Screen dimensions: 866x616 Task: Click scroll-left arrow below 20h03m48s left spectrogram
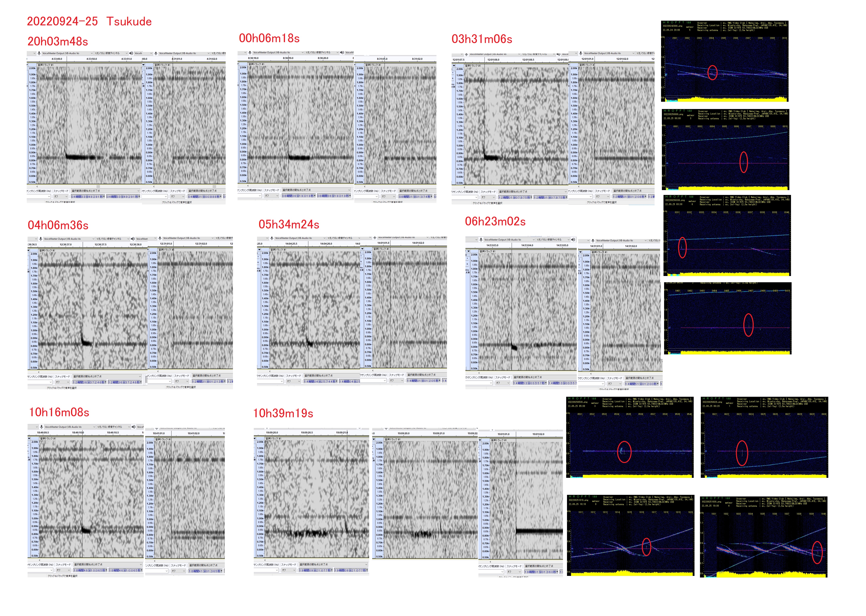(37, 187)
